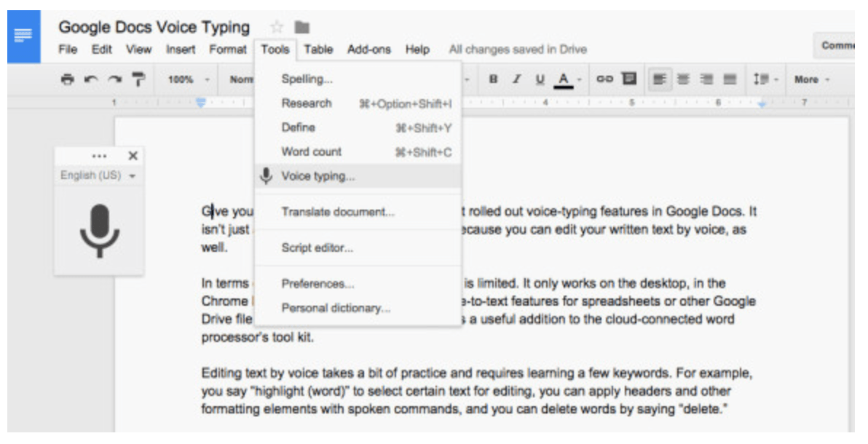Select Voice typing... menu item

point(358,176)
